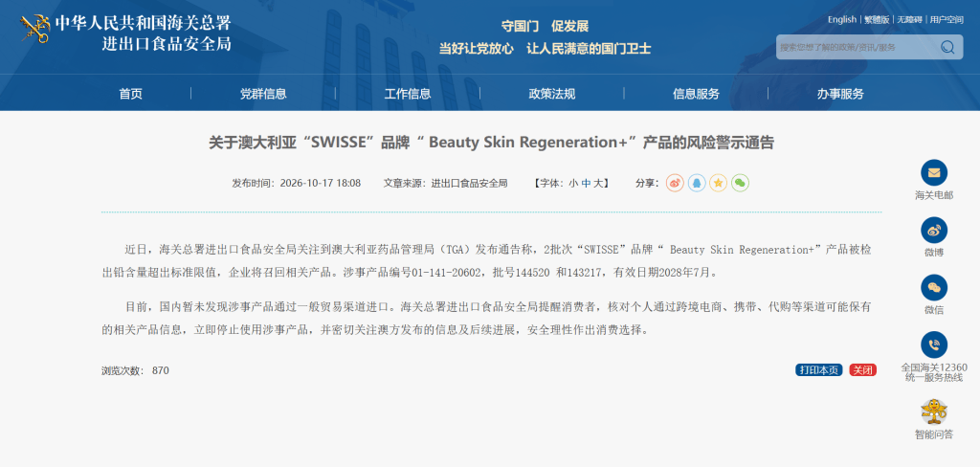Click the customs emblem logo

pyautogui.click(x=35, y=28)
